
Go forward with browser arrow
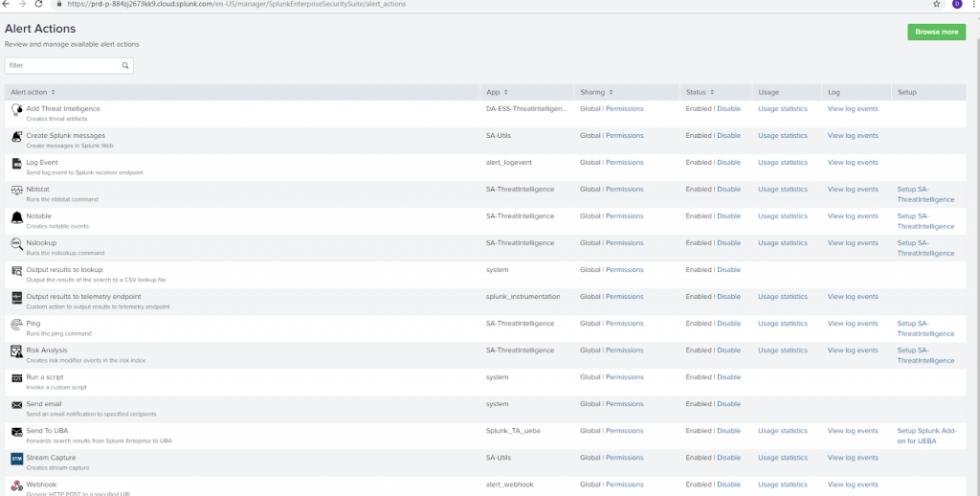click(23, 4)
